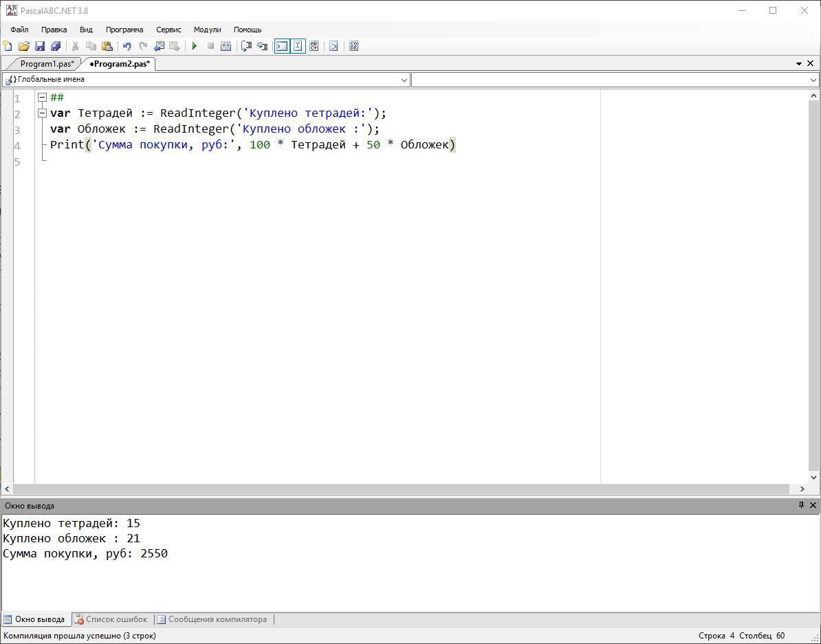Close the output window panel
The height and width of the screenshot is (644, 821).
813,505
